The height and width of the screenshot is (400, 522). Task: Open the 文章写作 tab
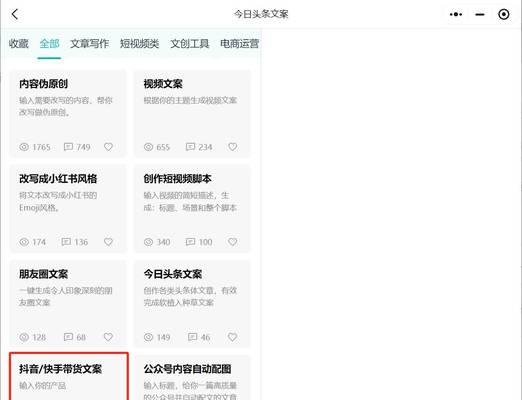(89, 43)
